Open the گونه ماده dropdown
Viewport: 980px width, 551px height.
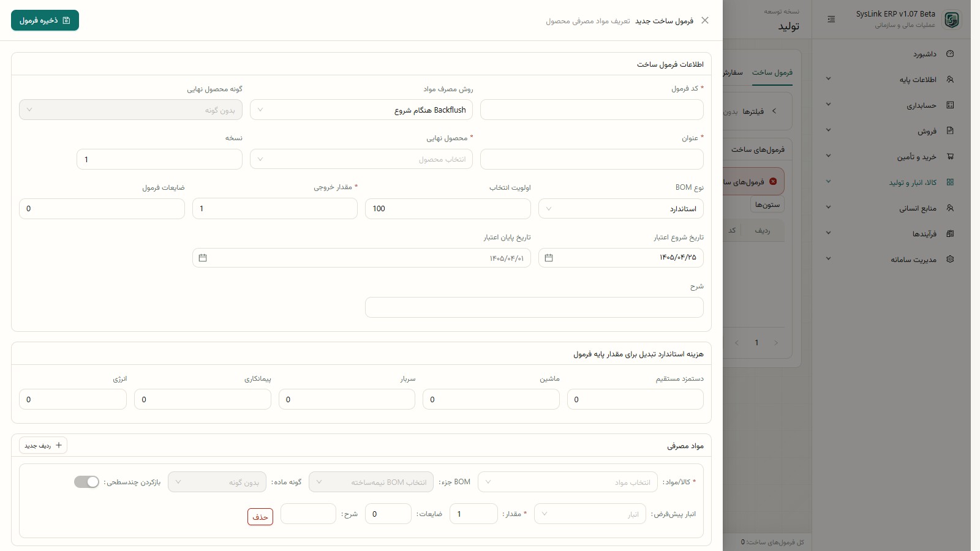[x=217, y=482]
